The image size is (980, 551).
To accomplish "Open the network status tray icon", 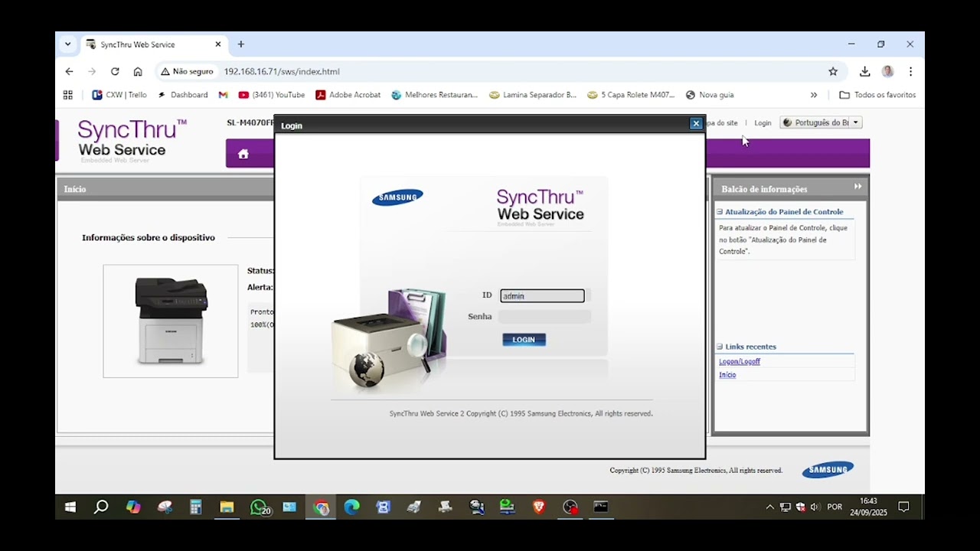I will coord(785,507).
